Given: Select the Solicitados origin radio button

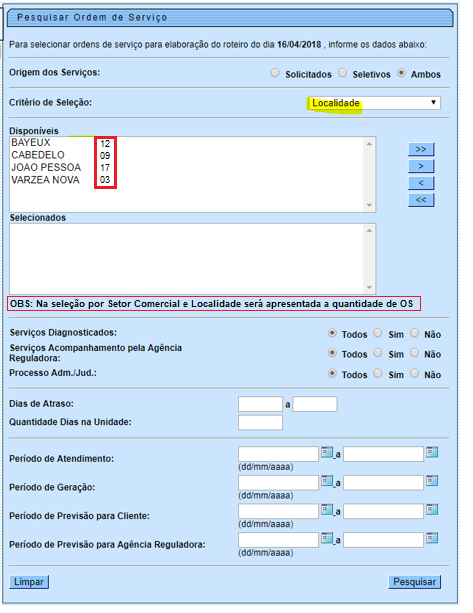Looking at the screenshot, I should (x=275, y=73).
